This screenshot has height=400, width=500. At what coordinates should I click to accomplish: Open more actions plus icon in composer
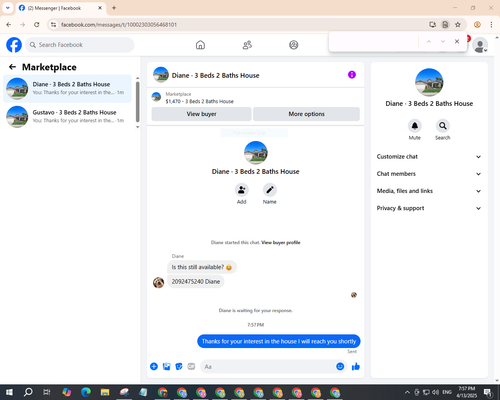pos(154,367)
